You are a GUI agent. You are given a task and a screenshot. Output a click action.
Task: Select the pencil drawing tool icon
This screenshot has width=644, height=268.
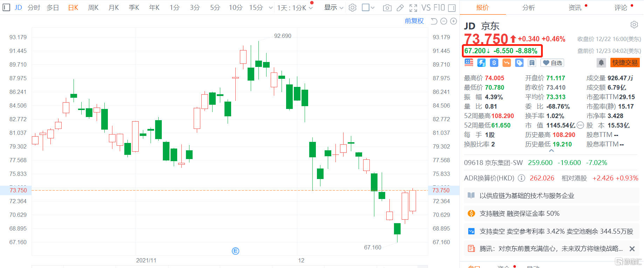click(x=400, y=8)
